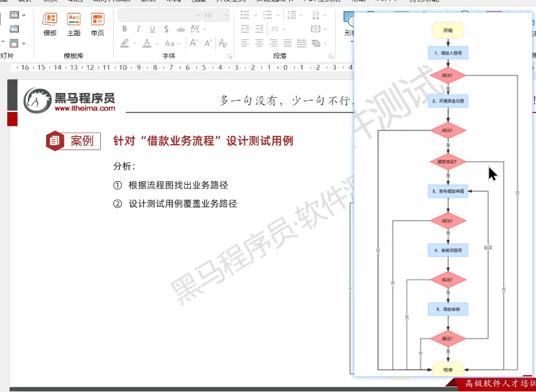Select the title 针对“借款业务流程”设计测试用例
This screenshot has width=536, height=392.
point(204,141)
